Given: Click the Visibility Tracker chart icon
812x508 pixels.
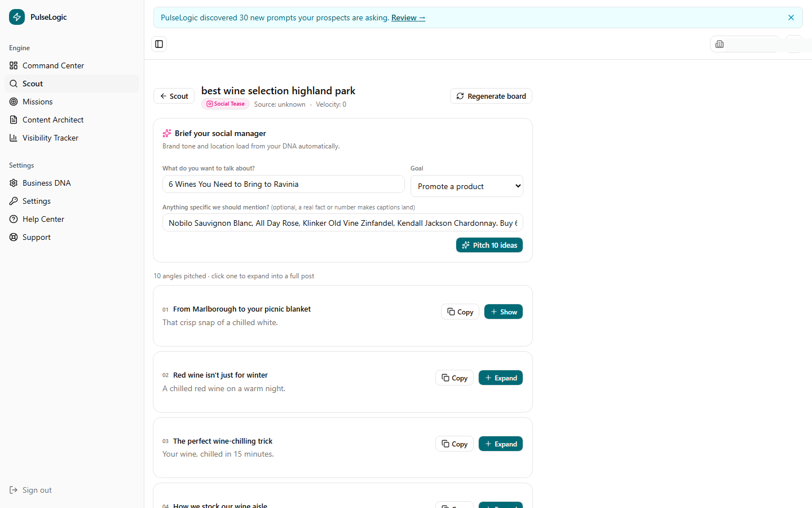Looking at the screenshot, I should pos(14,138).
